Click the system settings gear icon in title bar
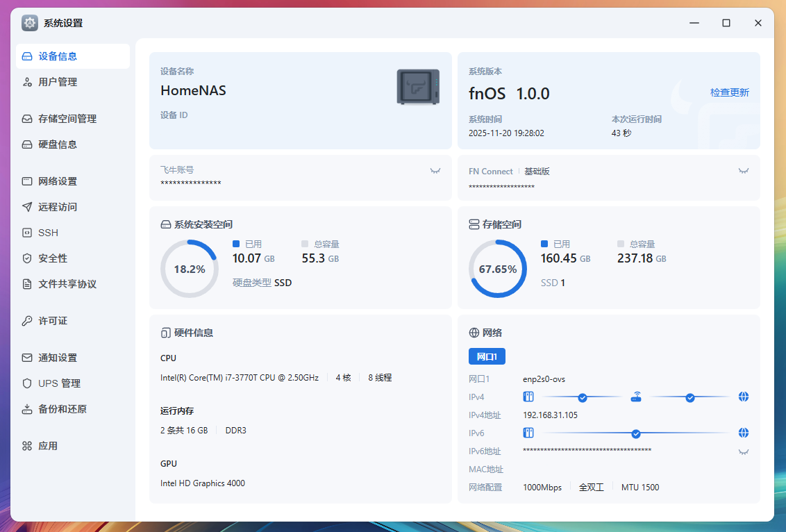 click(x=30, y=23)
